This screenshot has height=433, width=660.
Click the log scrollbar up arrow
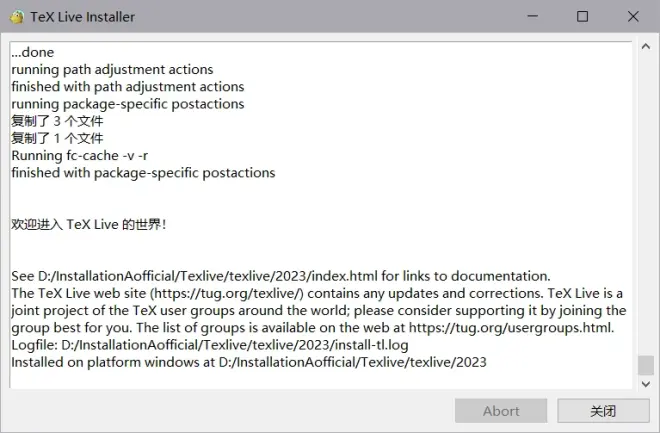646,47
